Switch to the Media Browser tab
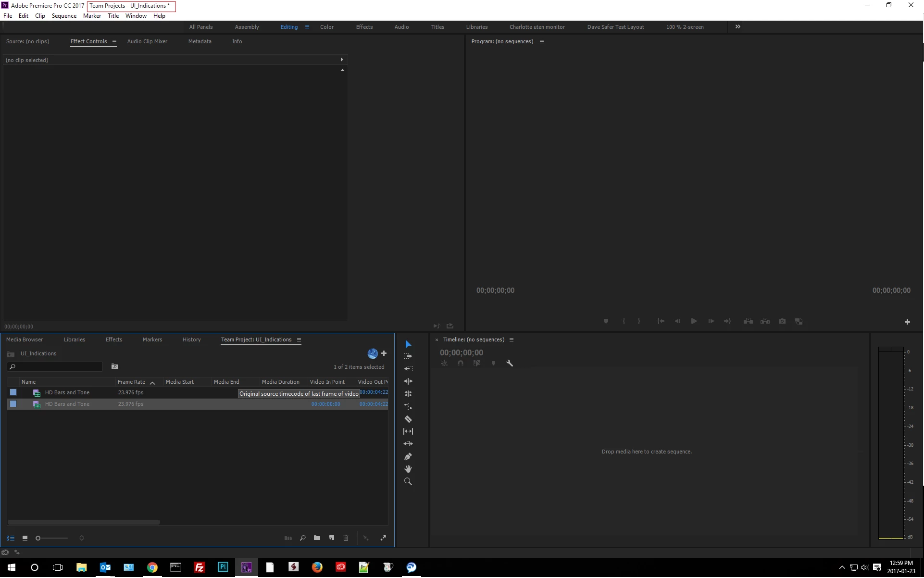The width and height of the screenshot is (924, 578). 25,340
